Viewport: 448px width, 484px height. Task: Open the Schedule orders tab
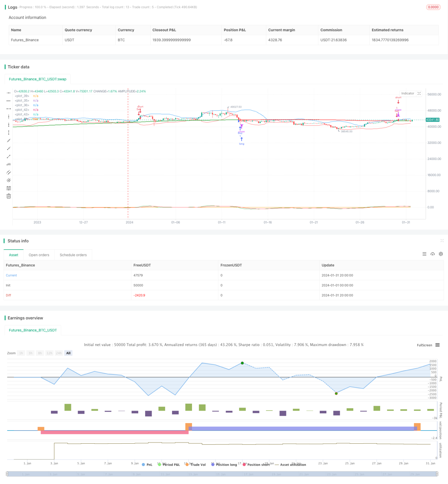tap(73, 255)
